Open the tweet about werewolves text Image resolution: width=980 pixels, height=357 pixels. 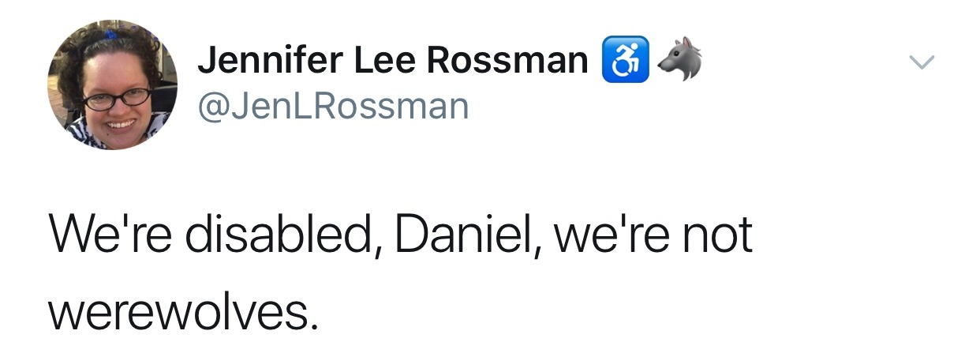click(x=401, y=271)
